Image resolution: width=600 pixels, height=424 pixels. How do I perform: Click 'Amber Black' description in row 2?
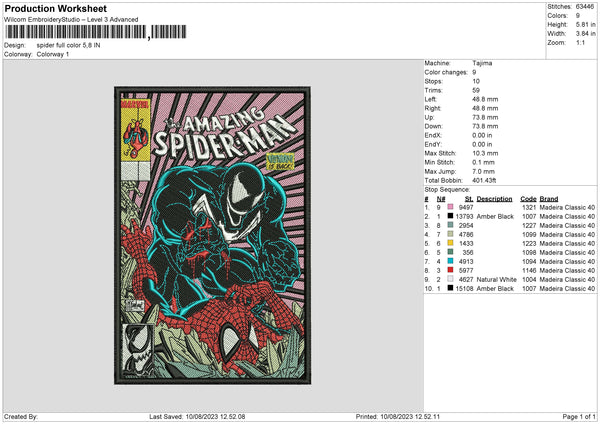click(x=495, y=217)
